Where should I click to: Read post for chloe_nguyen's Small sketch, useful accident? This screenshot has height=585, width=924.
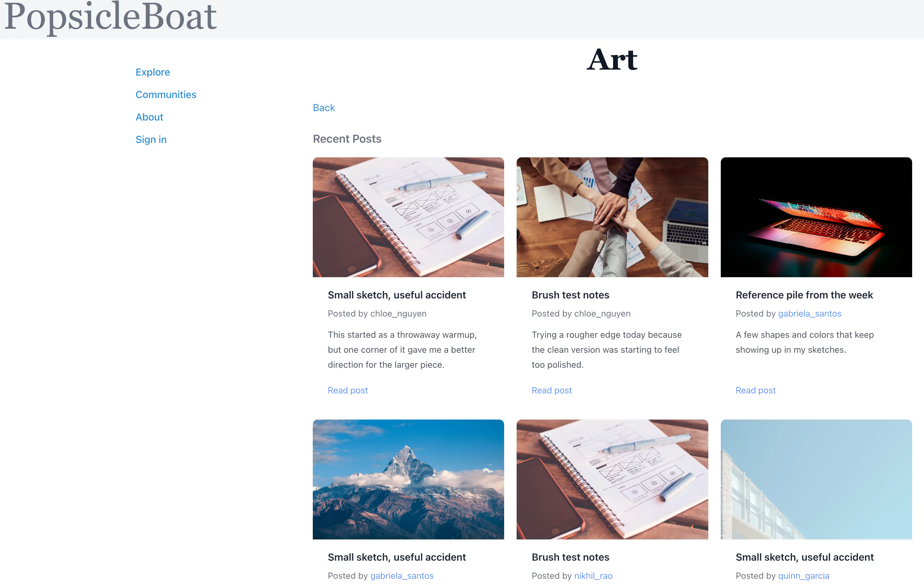pyautogui.click(x=348, y=390)
